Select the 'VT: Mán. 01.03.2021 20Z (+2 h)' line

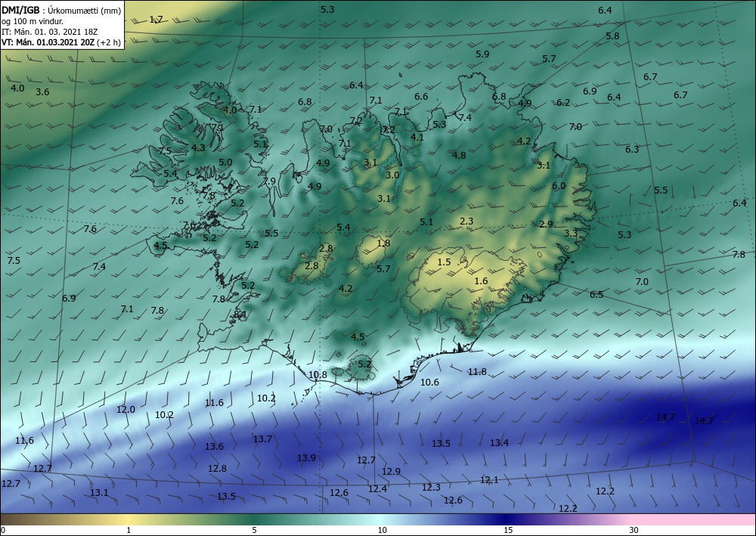[60, 42]
